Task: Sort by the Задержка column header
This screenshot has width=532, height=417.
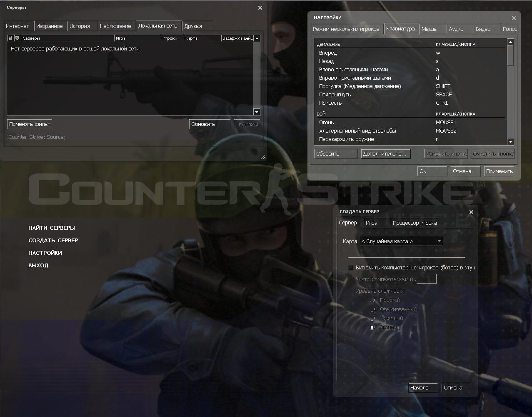Action: 237,38
